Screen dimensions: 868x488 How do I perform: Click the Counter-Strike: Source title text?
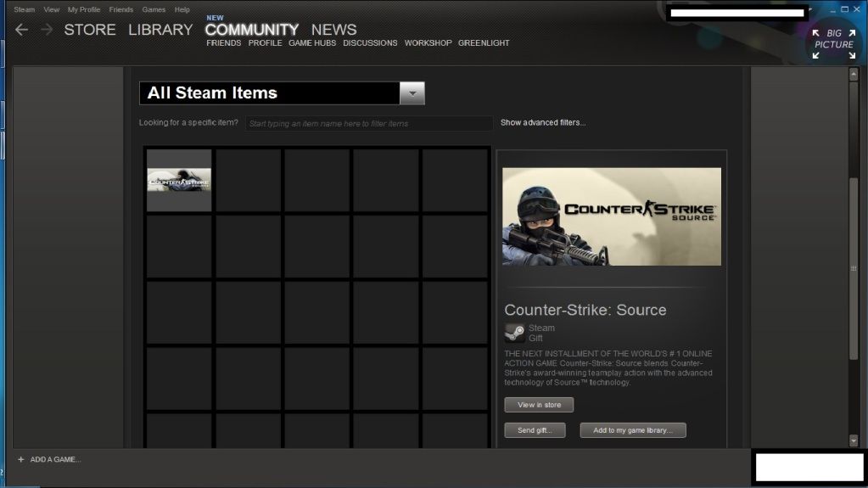coord(585,310)
